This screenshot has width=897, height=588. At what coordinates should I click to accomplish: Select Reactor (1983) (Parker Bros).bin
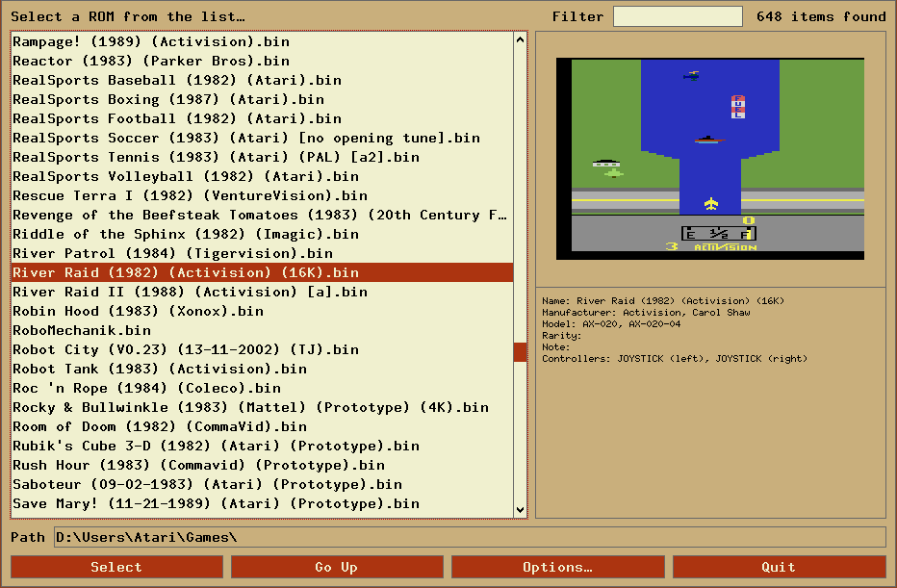(262, 61)
